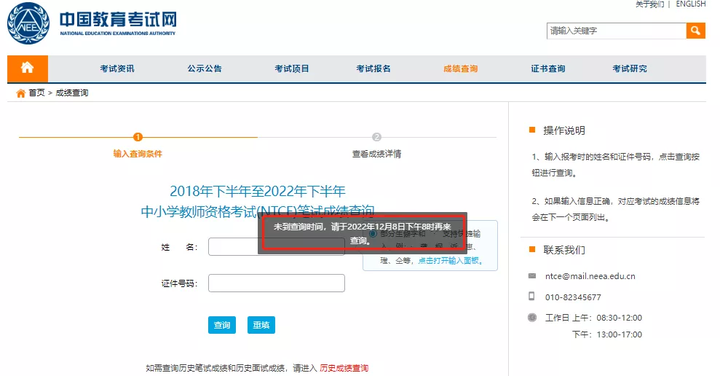Click the step 2 circle marker

pyautogui.click(x=377, y=137)
